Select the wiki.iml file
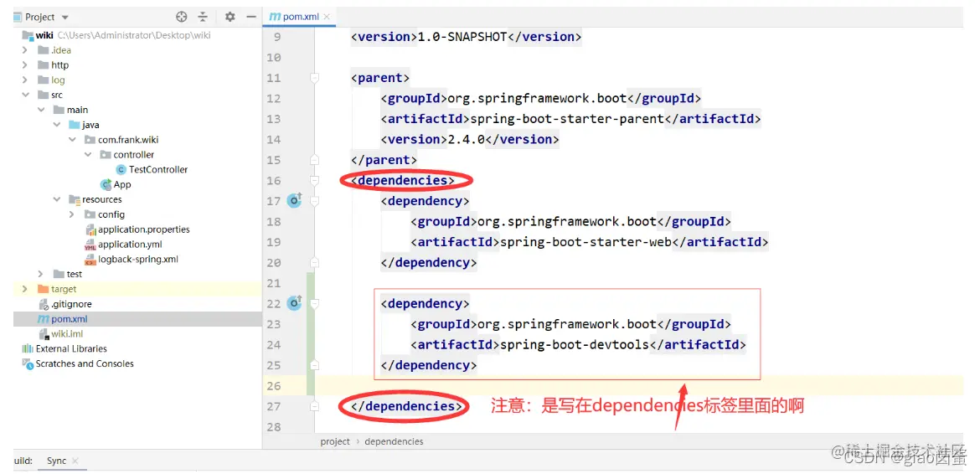The width and height of the screenshot is (980, 474). 67,334
